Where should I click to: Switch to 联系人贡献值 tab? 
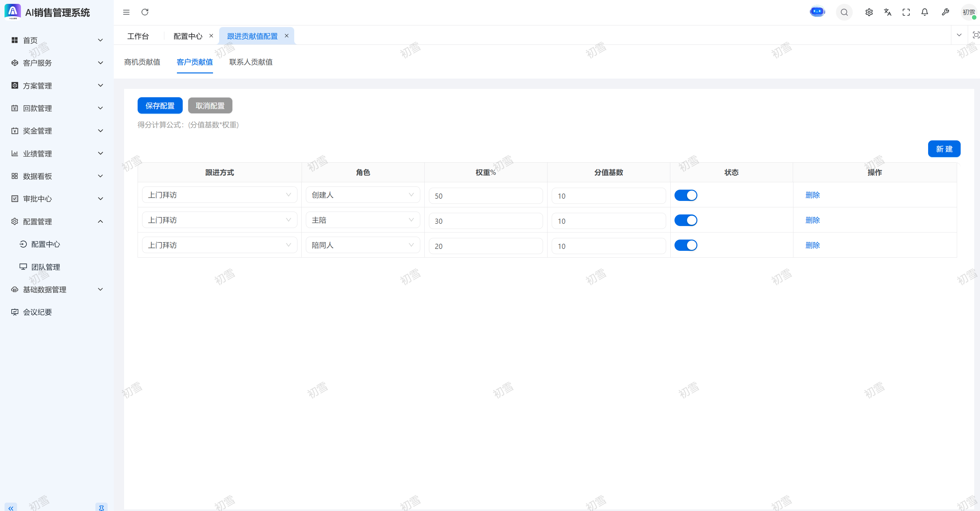(x=251, y=62)
